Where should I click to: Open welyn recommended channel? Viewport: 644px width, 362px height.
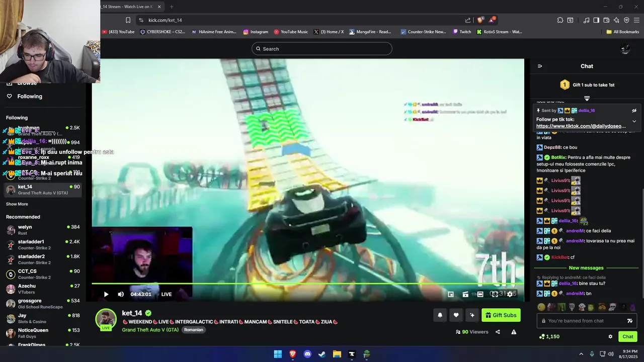[43, 230]
